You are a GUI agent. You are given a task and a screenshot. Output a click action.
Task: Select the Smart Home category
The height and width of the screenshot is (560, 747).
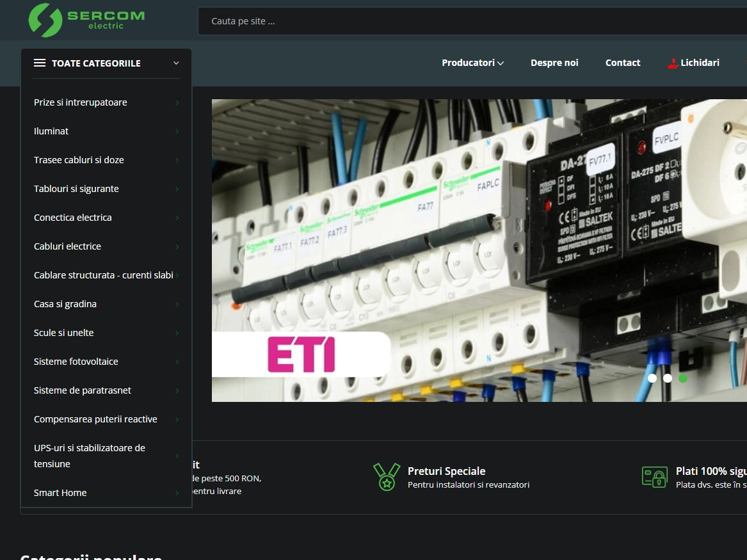pos(60,492)
